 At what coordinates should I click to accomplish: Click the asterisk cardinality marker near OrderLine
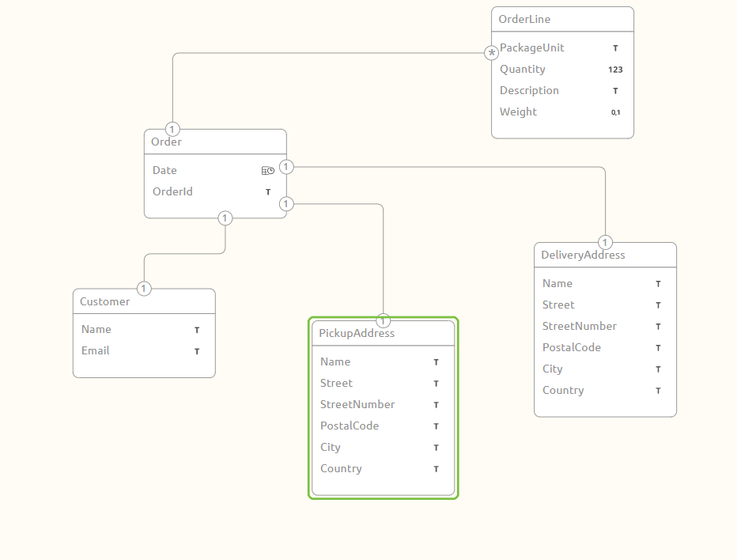click(491, 53)
